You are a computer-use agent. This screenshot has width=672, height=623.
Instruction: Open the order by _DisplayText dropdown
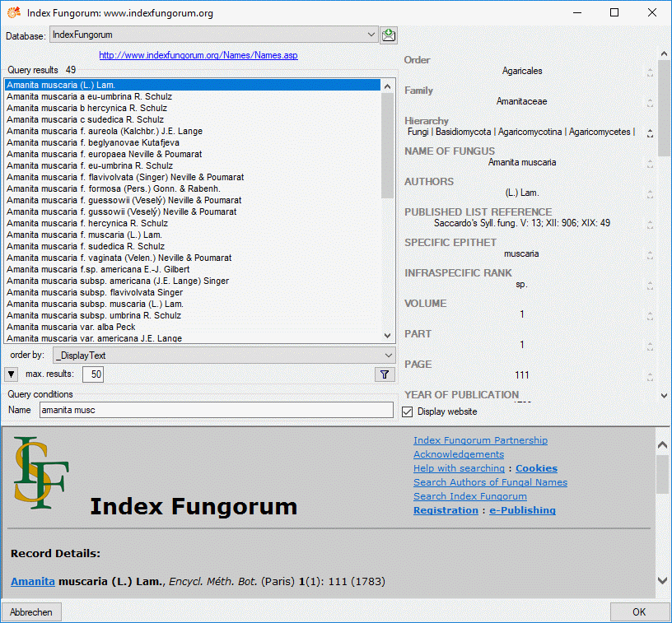coord(224,356)
